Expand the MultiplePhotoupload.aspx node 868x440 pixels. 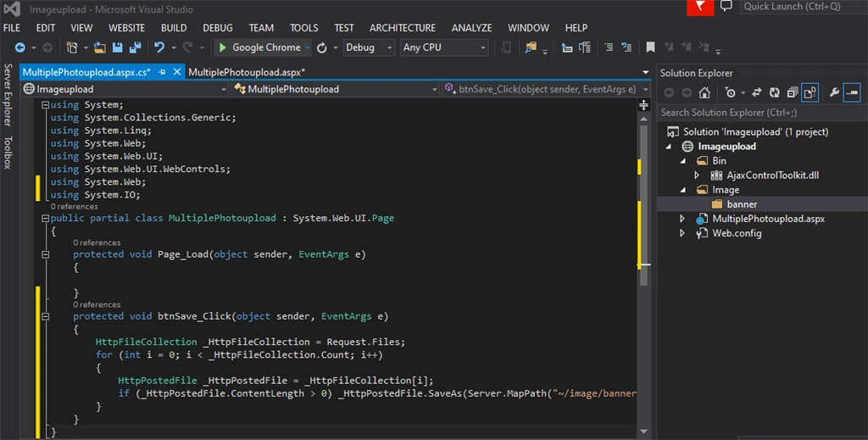[x=682, y=219]
